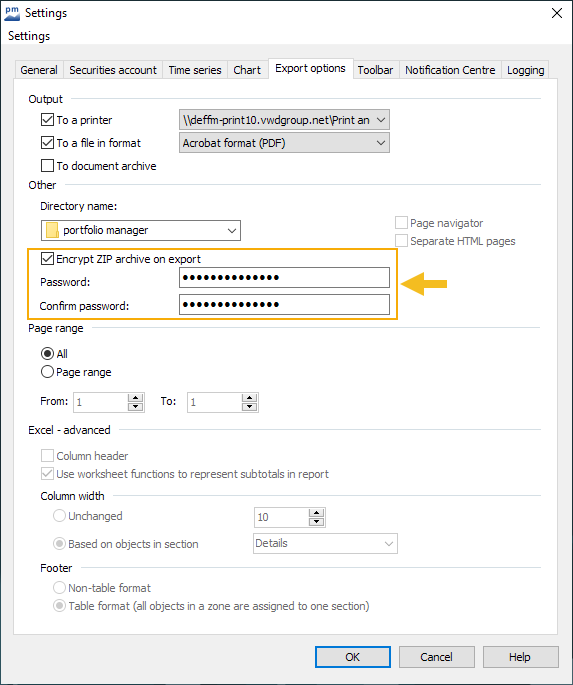Open the printer selection dropdown
The image size is (573, 685).
pos(284,120)
